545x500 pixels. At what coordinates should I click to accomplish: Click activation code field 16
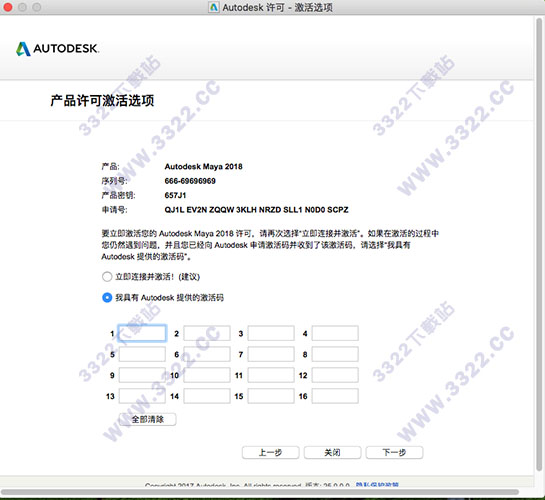click(335, 396)
